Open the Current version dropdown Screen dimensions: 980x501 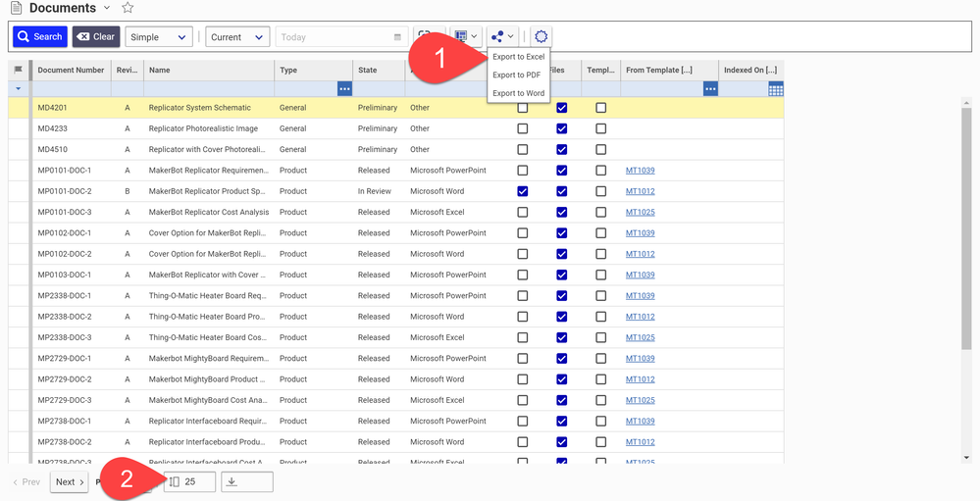[x=237, y=37]
